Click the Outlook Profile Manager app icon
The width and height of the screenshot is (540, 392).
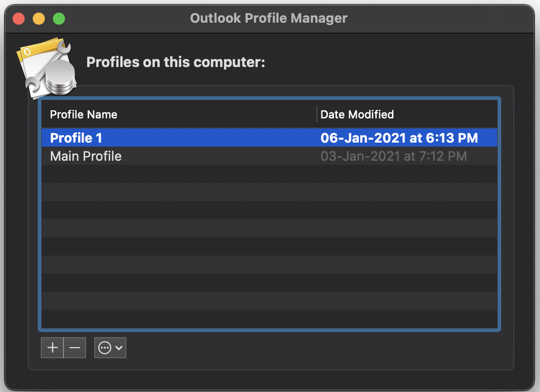point(46,68)
